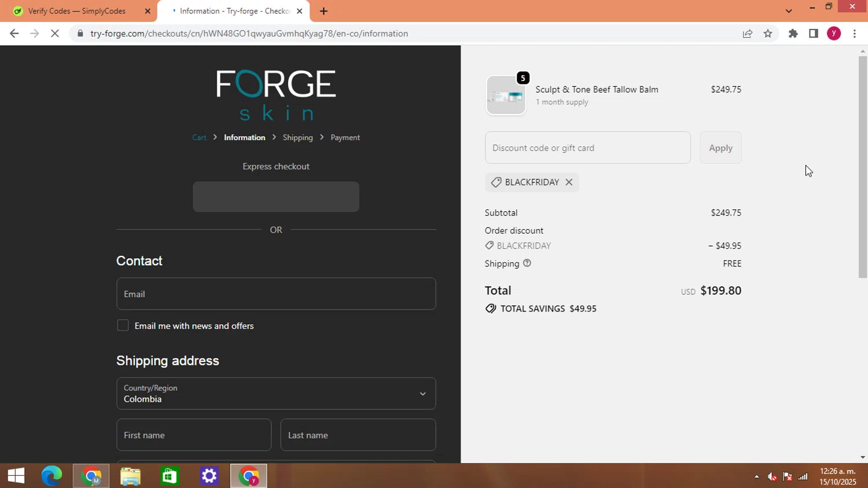
Task: Open the green spreadsheet app in taskbar
Action: click(170, 476)
